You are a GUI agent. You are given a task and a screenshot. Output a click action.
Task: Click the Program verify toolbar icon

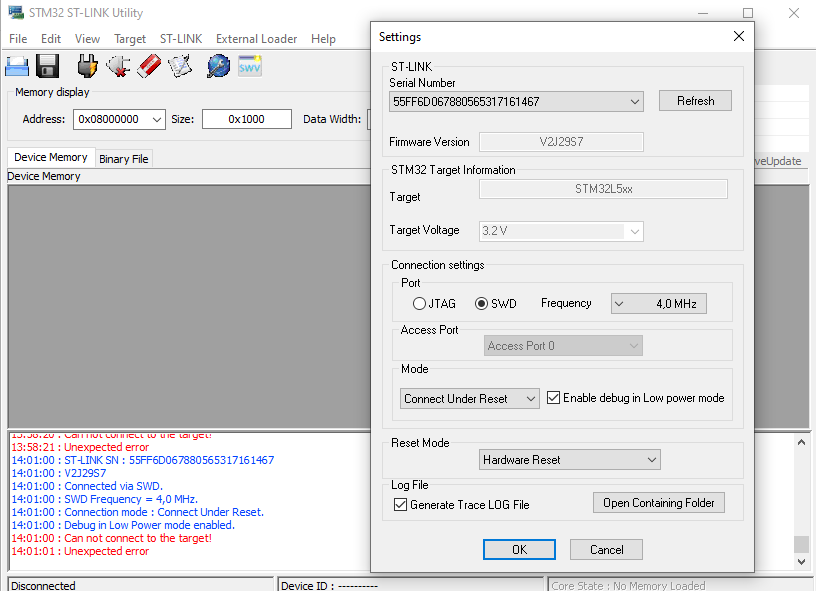tap(180, 66)
